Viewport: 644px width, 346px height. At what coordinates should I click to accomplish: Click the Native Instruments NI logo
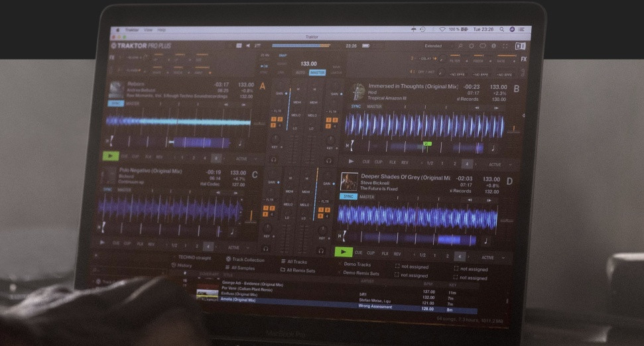coord(520,46)
